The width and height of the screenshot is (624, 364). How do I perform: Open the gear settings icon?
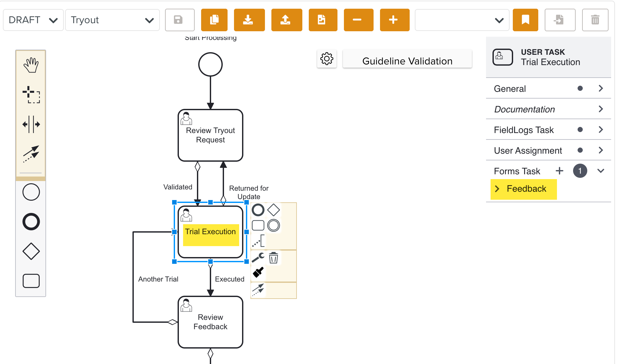click(327, 59)
